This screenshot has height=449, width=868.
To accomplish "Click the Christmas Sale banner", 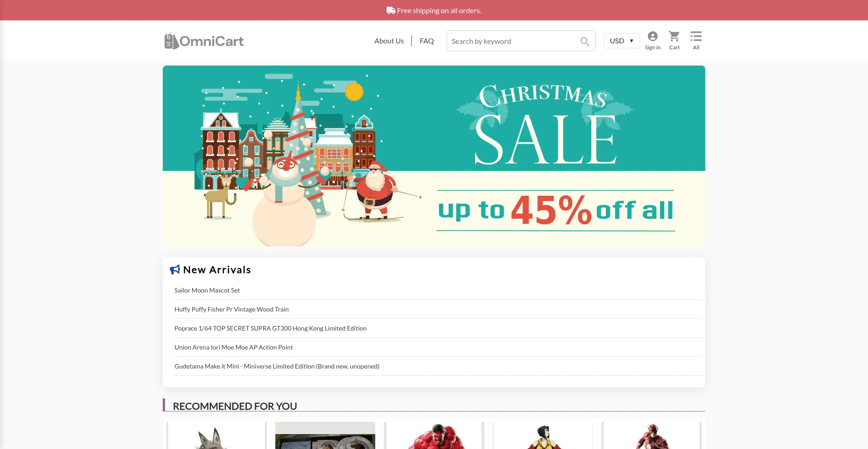I will pos(434,156).
